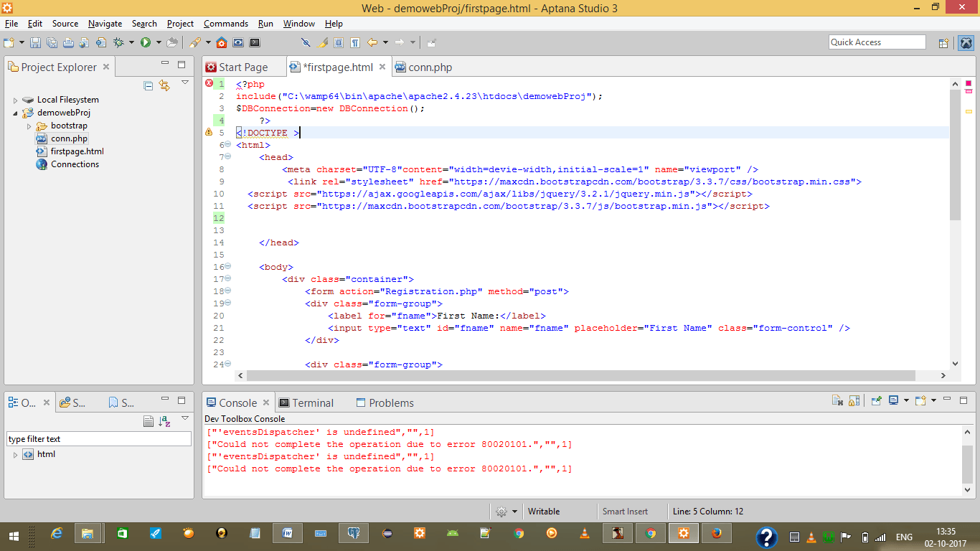The height and width of the screenshot is (551, 980).
Task: Click the Quick Access search field
Action: coord(877,42)
